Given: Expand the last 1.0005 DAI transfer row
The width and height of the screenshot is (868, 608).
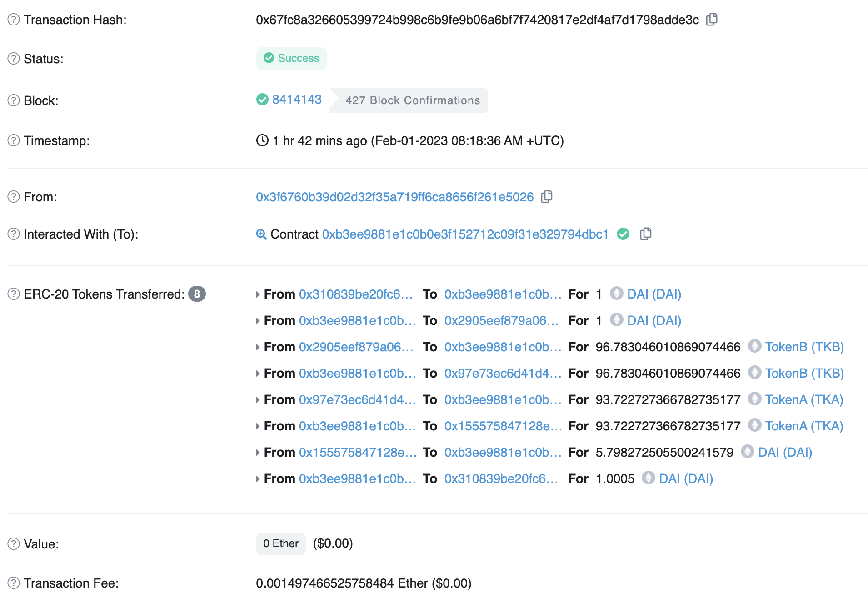Looking at the screenshot, I should [x=257, y=478].
